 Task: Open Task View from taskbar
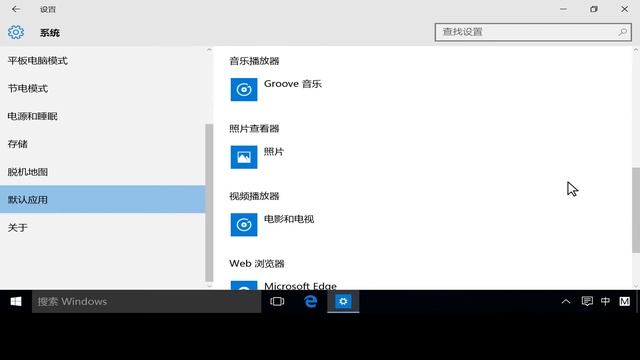point(277,302)
